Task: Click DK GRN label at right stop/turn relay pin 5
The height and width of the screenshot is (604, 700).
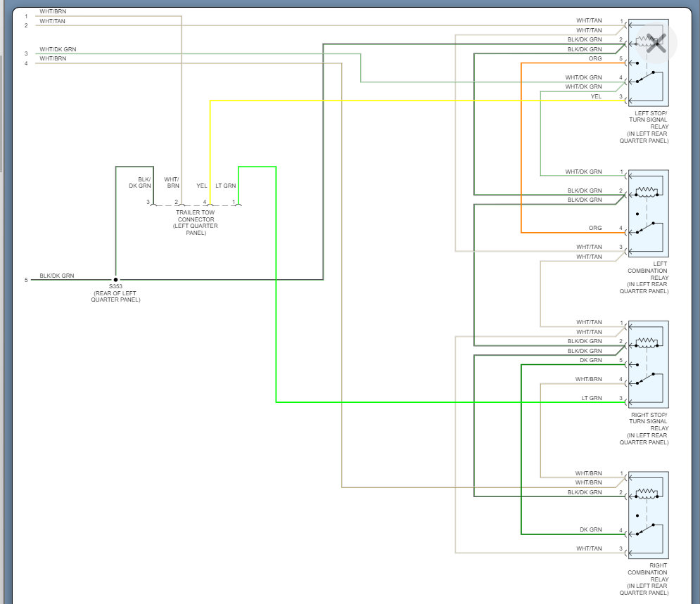Action: click(x=591, y=360)
